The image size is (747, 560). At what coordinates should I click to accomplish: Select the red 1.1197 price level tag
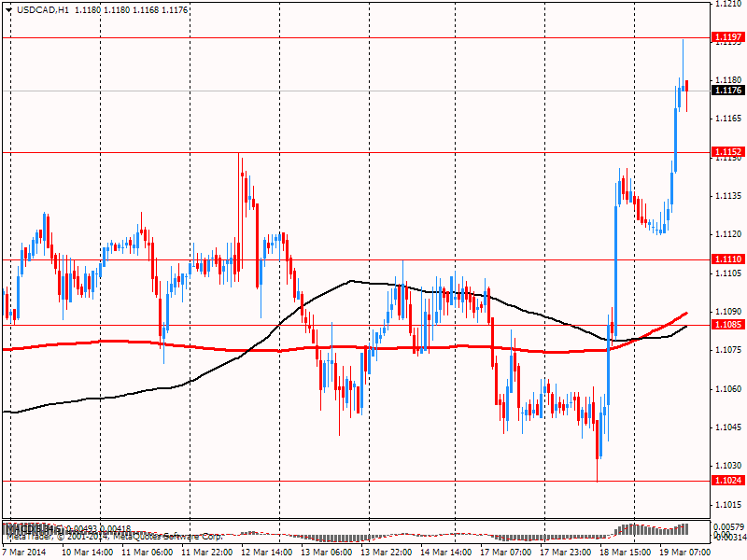727,38
